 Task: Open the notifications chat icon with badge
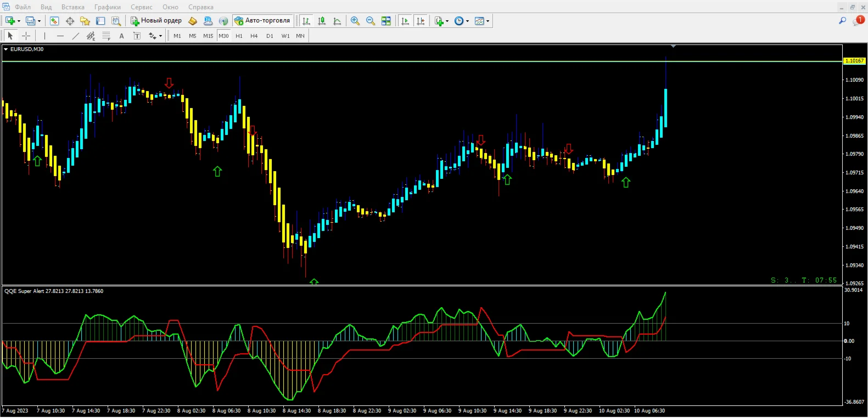point(858,21)
